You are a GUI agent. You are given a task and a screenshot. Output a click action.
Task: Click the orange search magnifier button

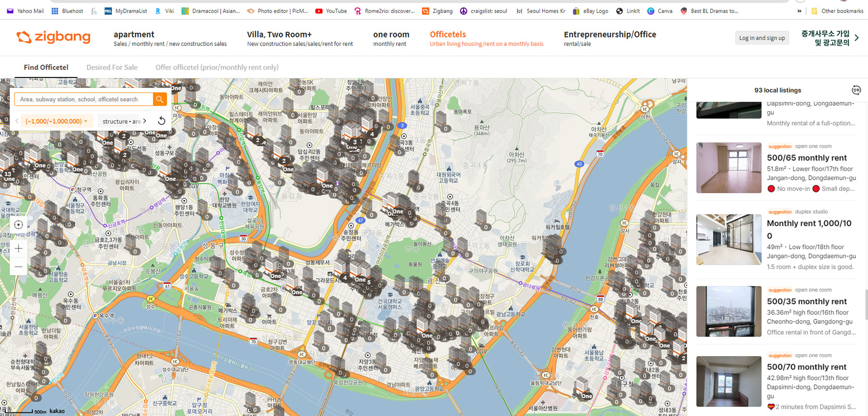pyautogui.click(x=160, y=99)
